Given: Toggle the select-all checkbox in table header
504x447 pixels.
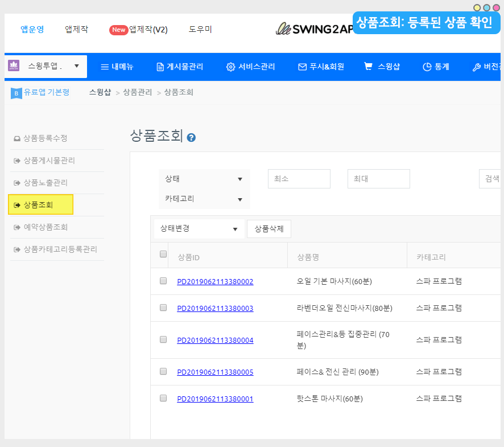Looking at the screenshot, I should tap(163, 255).
